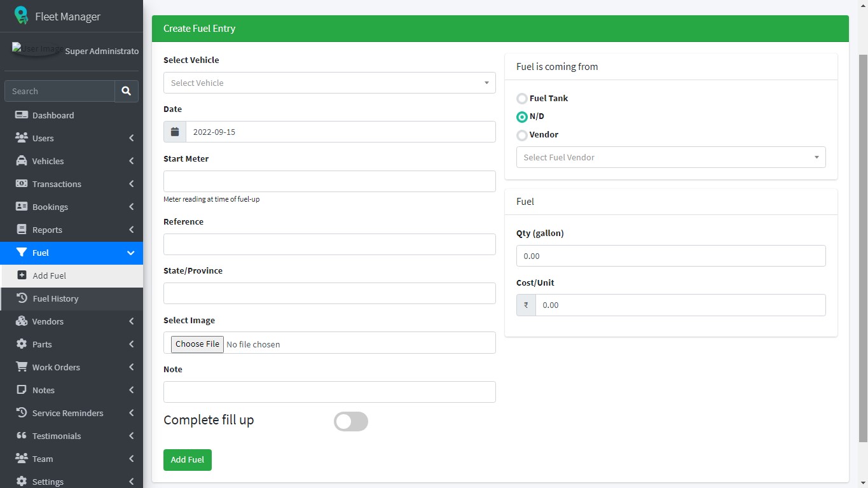Click the Fleet Manager logo icon
868x488 pixels.
tap(22, 16)
